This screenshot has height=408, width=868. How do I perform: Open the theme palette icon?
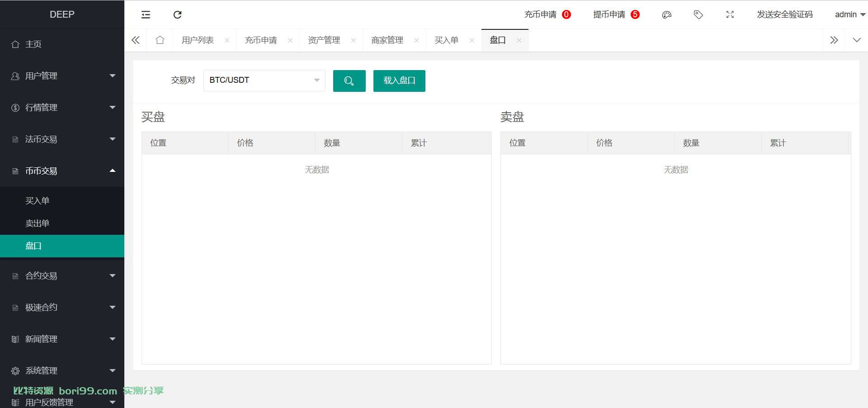point(666,14)
